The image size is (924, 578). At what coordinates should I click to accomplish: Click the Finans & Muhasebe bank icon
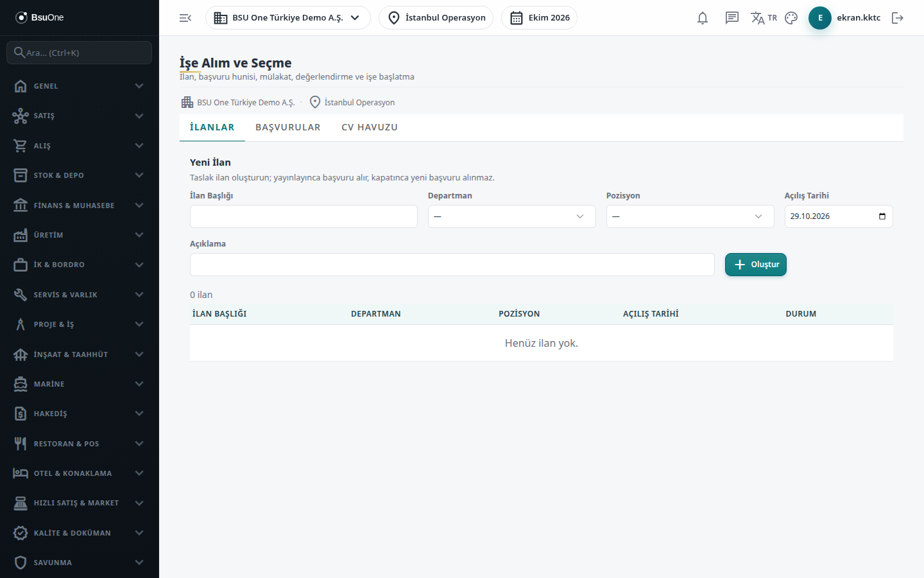[x=21, y=206]
